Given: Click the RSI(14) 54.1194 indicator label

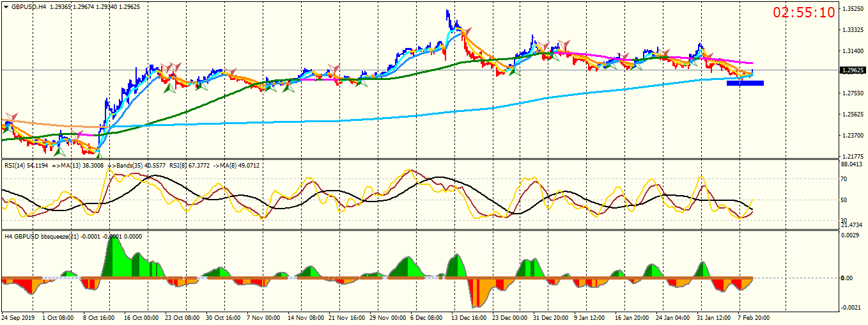Looking at the screenshot, I should tap(26, 165).
